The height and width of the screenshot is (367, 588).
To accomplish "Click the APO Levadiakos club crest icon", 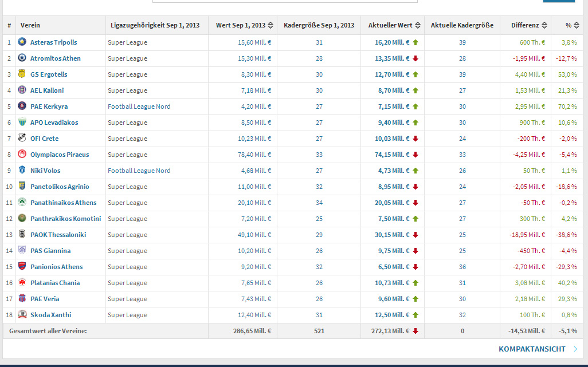I will coord(22,122).
